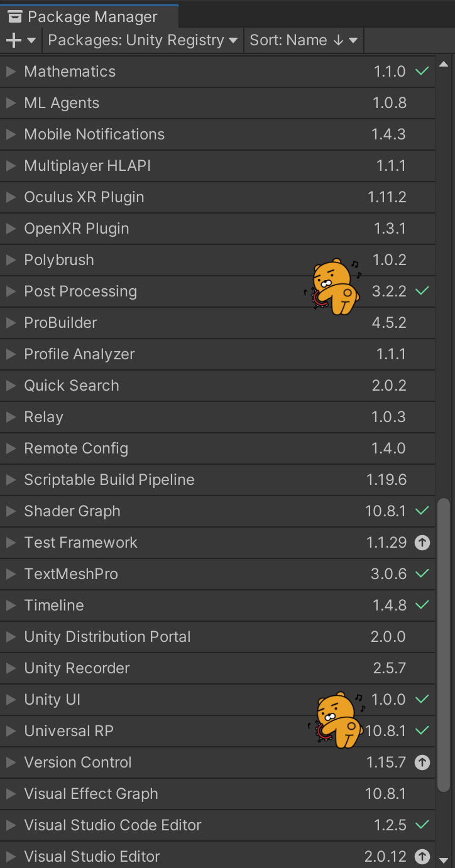Click the installed checkmark next to Mathematics
This screenshot has width=455, height=868.
tap(422, 71)
